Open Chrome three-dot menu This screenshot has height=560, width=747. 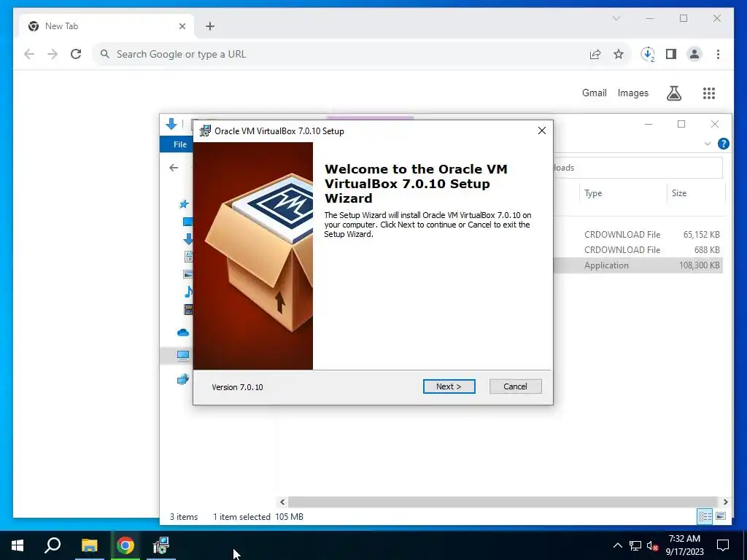tap(718, 54)
